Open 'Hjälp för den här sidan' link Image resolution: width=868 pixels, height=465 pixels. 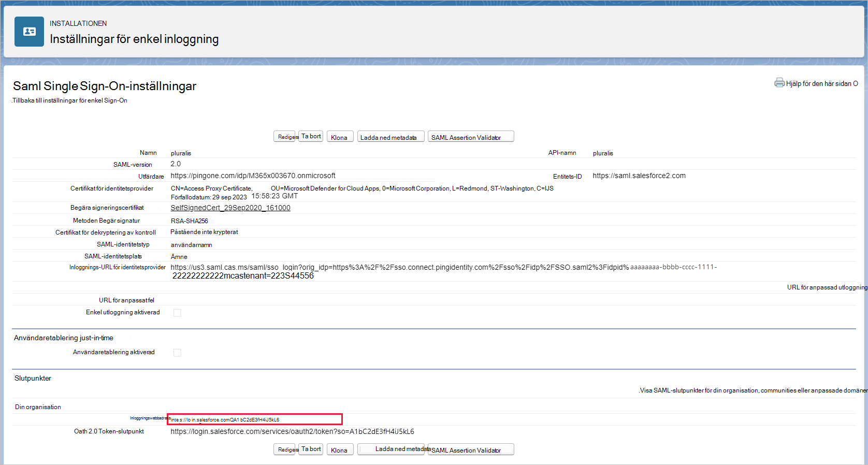pyautogui.click(x=822, y=83)
